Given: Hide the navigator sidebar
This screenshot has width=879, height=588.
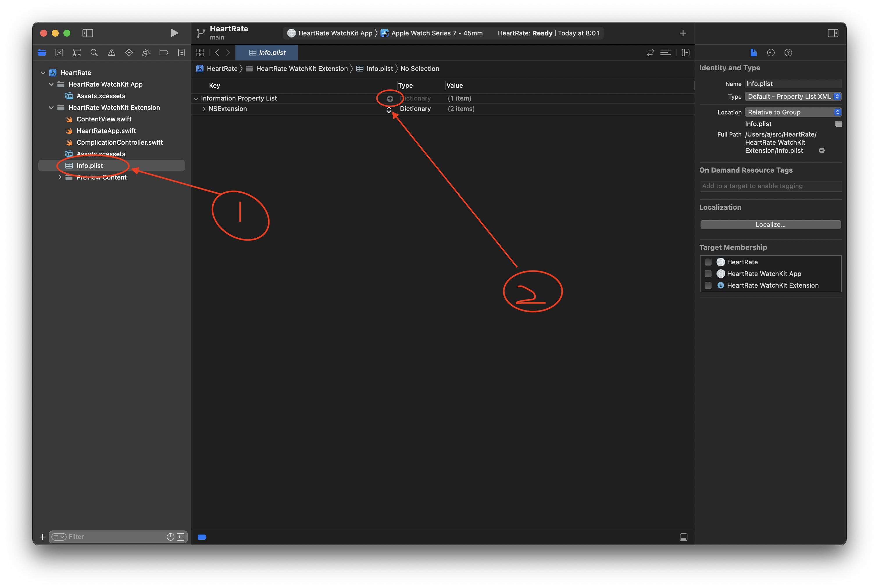Looking at the screenshot, I should (x=88, y=33).
